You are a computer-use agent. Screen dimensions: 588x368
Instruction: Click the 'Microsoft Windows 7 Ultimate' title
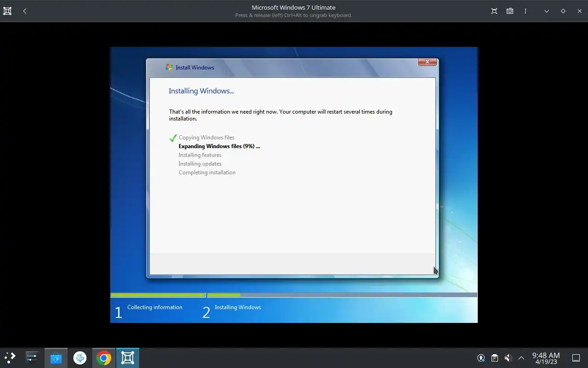[x=294, y=7]
